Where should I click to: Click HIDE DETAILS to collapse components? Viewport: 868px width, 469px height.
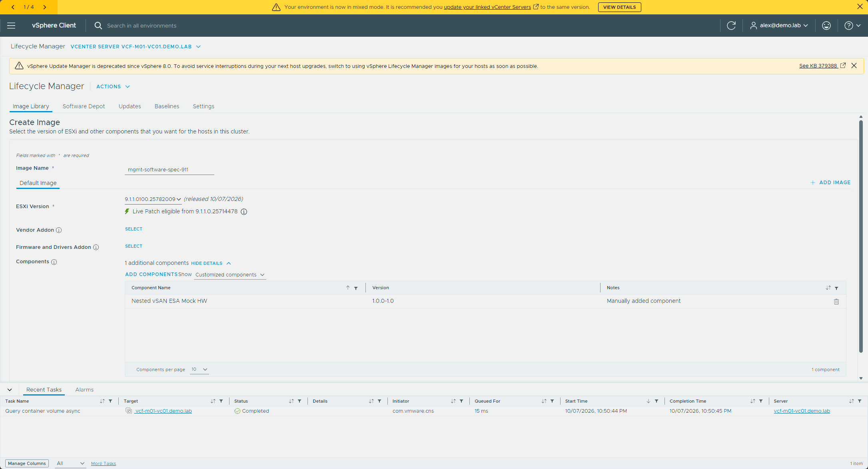tap(211, 263)
